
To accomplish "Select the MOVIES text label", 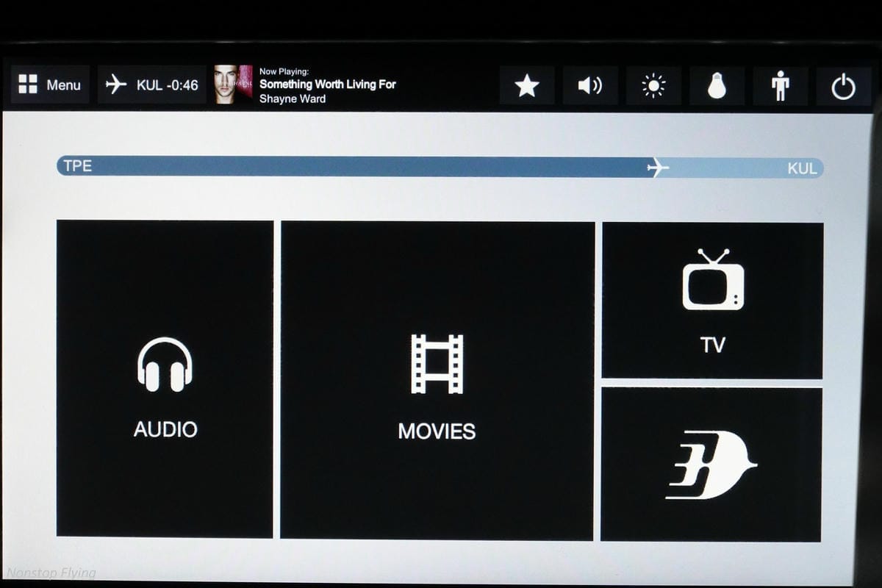I will click(437, 431).
